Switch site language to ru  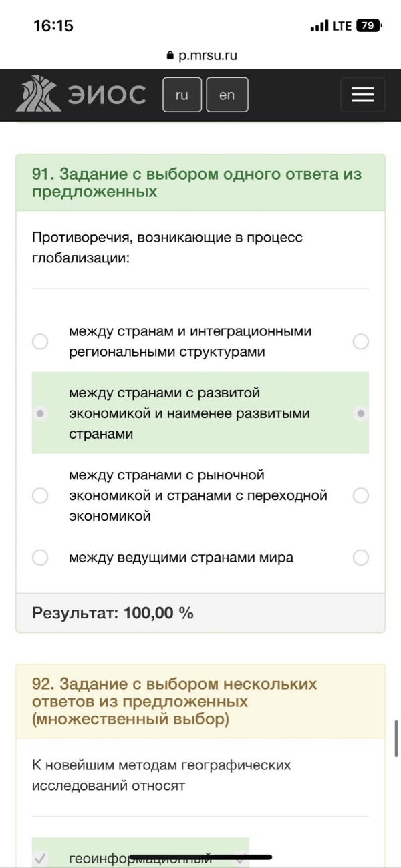[x=182, y=95]
